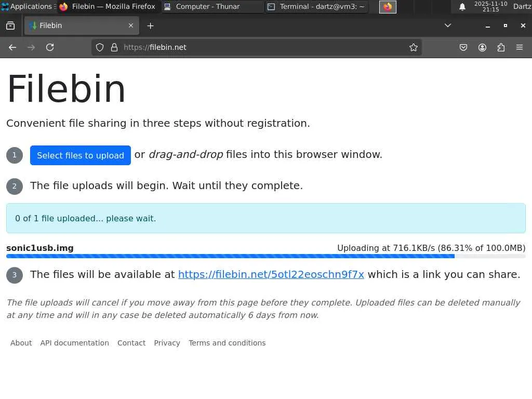This screenshot has height=399, width=532.
Task: Open the About footer link
Action: [21, 343]
